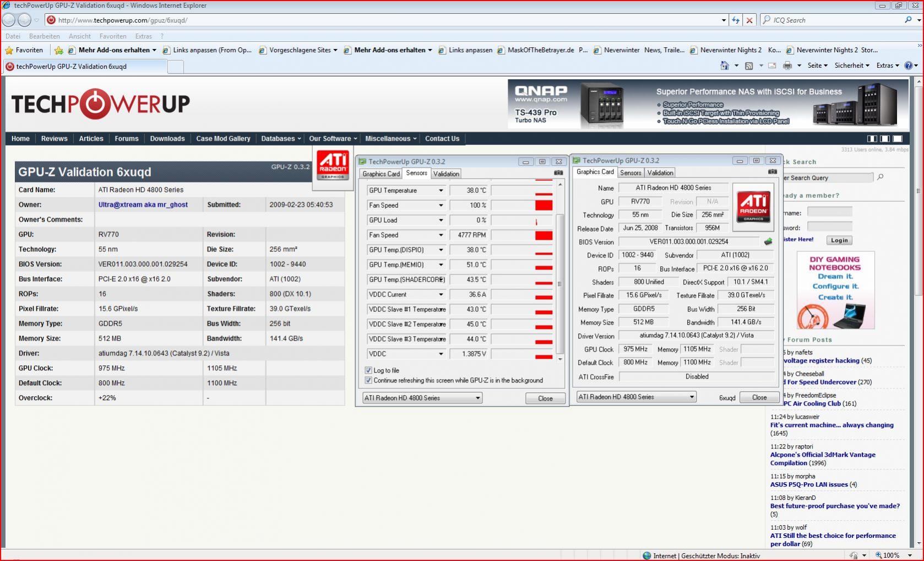Open the Extras command bar menu
Screen dimensions: 924x561
tap(888, 66)
